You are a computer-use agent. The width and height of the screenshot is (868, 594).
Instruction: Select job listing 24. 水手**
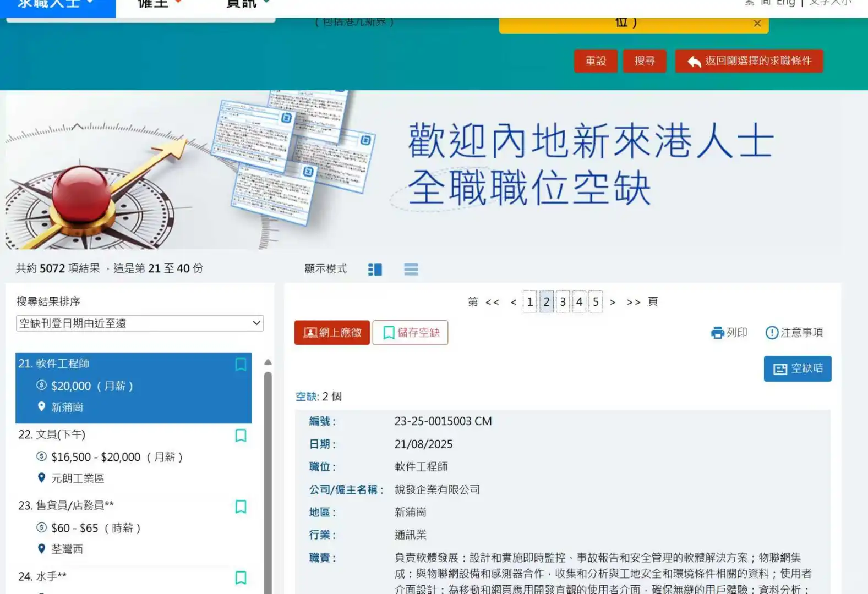[133, 580]
